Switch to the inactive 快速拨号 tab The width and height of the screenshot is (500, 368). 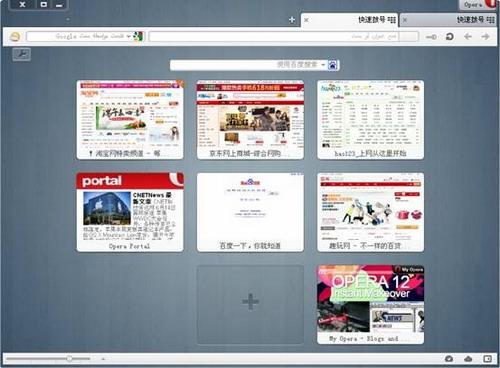click(448, 20)
